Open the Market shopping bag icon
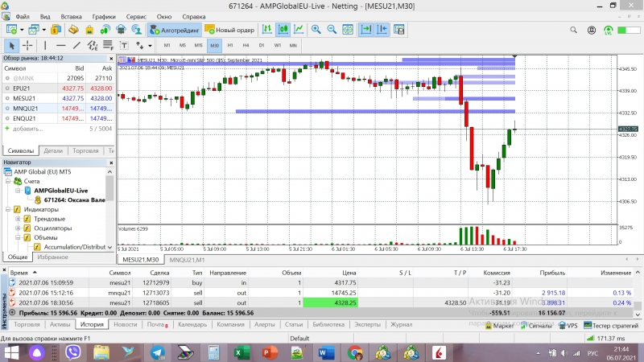This screenshot has width=644, height=362. pos(89,30)
